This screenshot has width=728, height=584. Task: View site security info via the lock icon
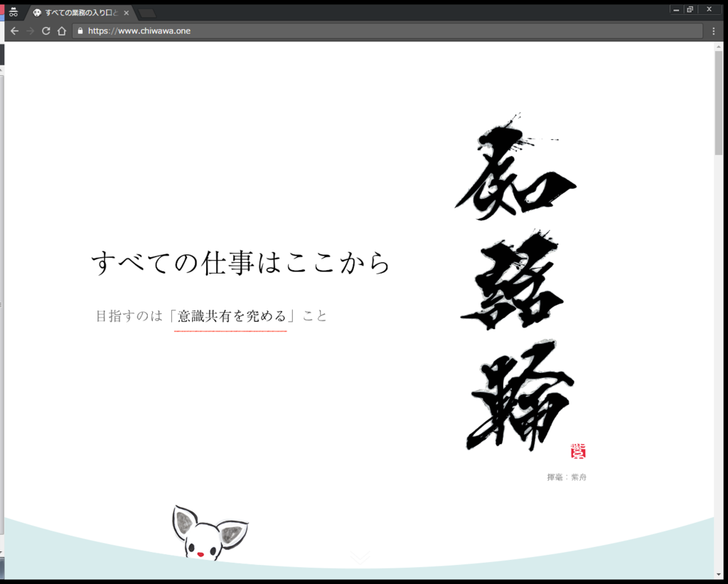point(80,31)
